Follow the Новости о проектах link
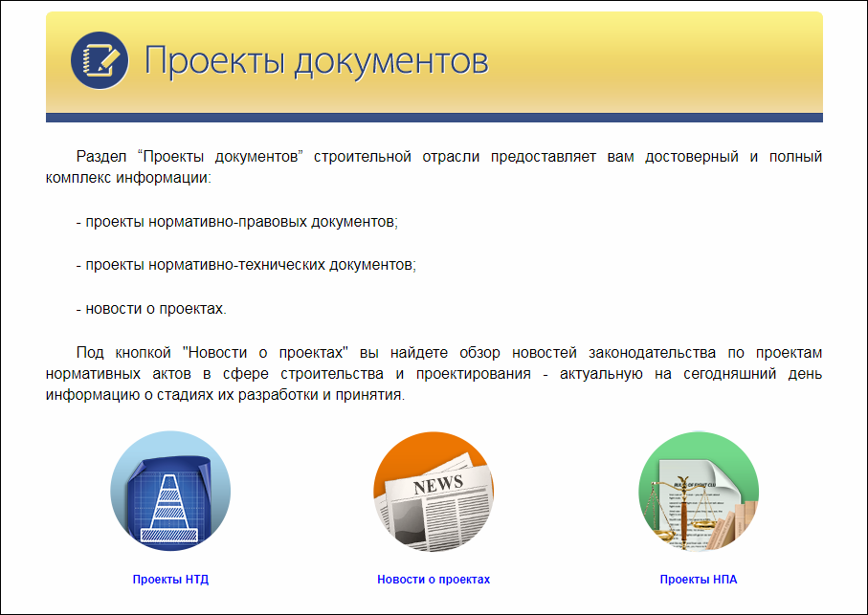The width and height of the screenshot is (868, 615). 434,580
